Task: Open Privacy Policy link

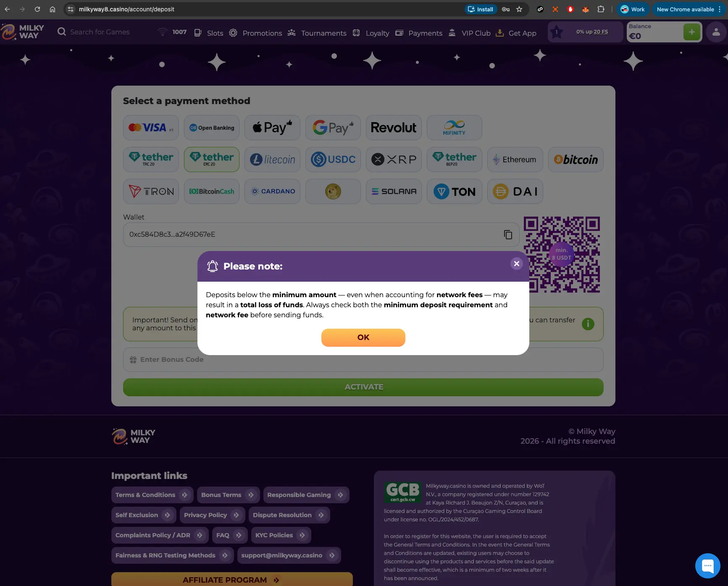Action: pos(213,515)
